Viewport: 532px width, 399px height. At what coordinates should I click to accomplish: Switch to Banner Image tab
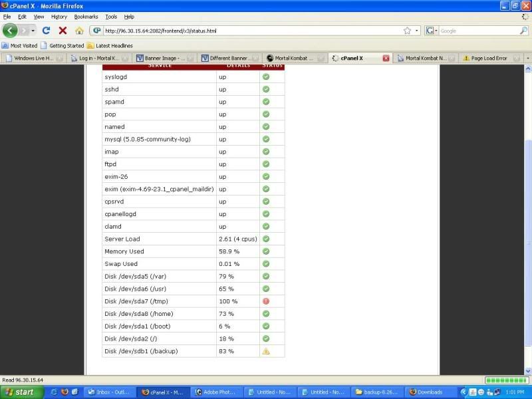tap(164, 59)
